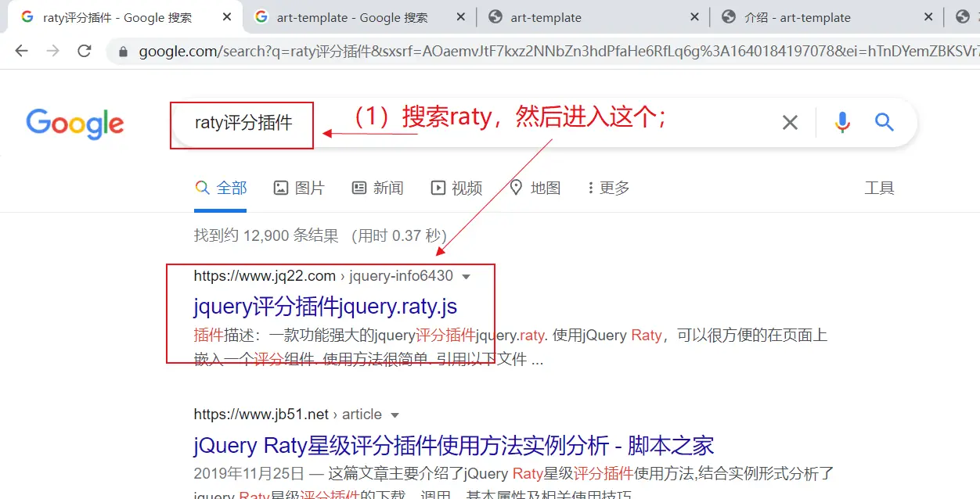This screenshot has width=980, height=499.
Task: Close the art-template tab
Action: point(695,17)
